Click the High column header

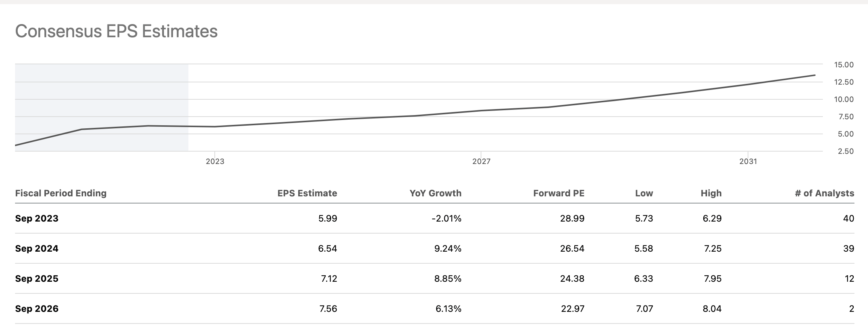coord(711,193)
